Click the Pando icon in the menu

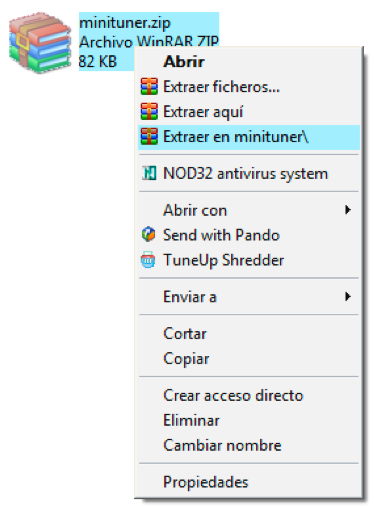click(x=148, y=234)
